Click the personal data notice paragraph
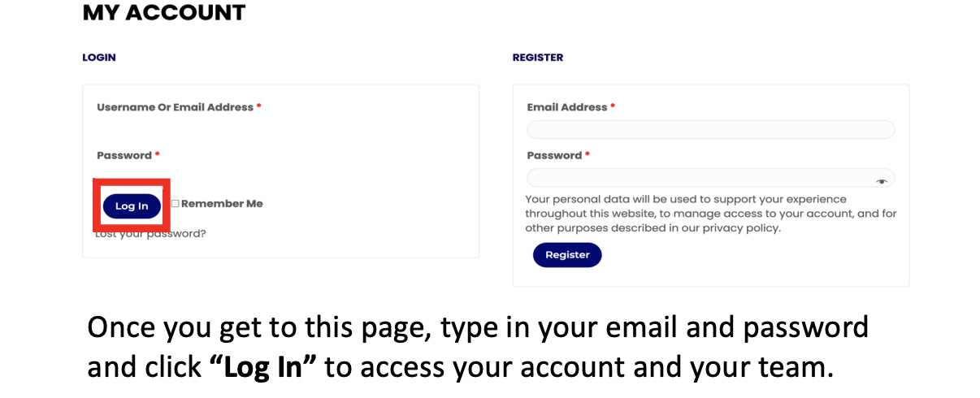The width and height of the screenshot is (980, 398). pyautogui.click(x=711, y=214)
